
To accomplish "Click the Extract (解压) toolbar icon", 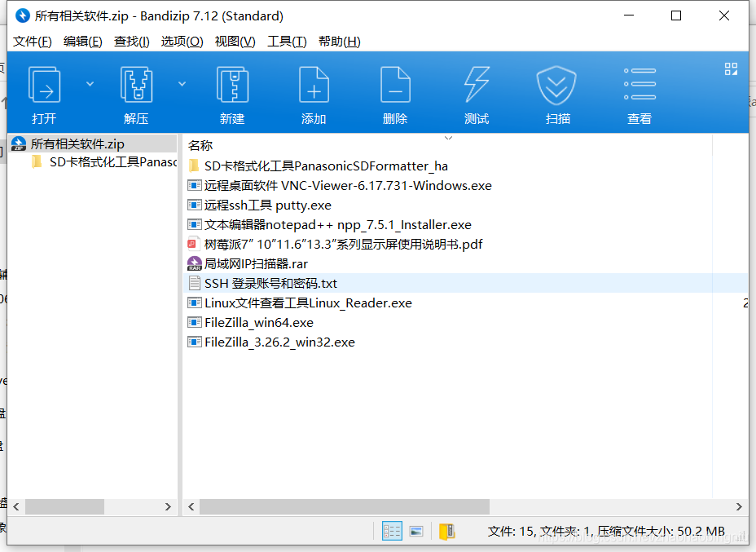I will point(136,85).
